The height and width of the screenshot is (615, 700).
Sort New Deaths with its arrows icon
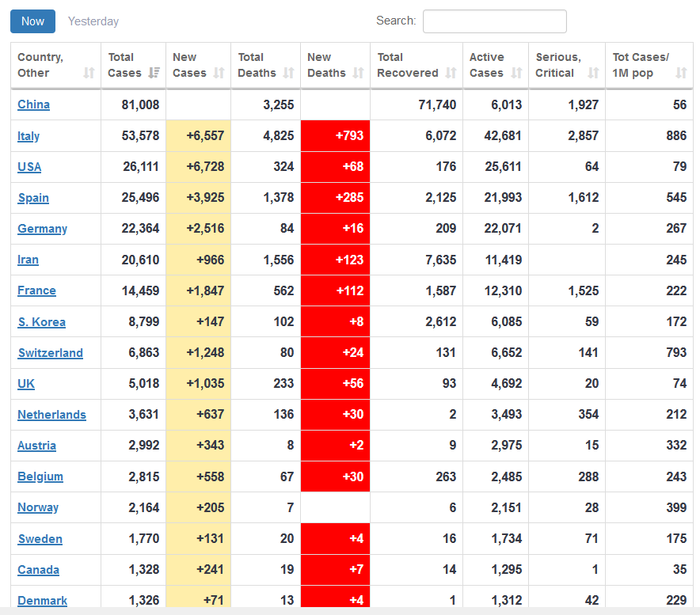click(x=358, y=73)
